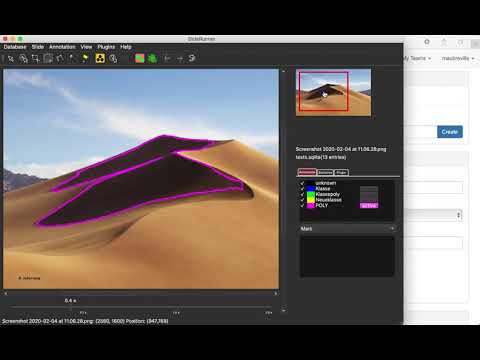Click the vertical scrollbar up arrow
This screenshot has width=480, height=360.
[284, 71]
